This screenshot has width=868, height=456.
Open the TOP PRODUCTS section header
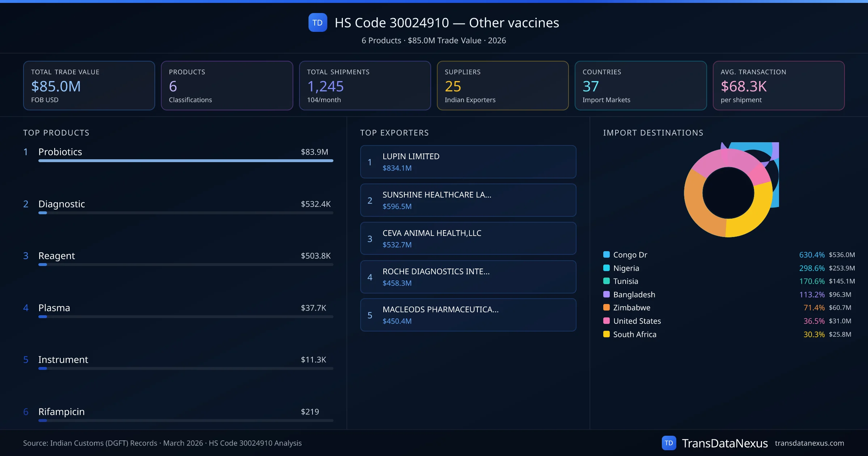tap(56, 132)
